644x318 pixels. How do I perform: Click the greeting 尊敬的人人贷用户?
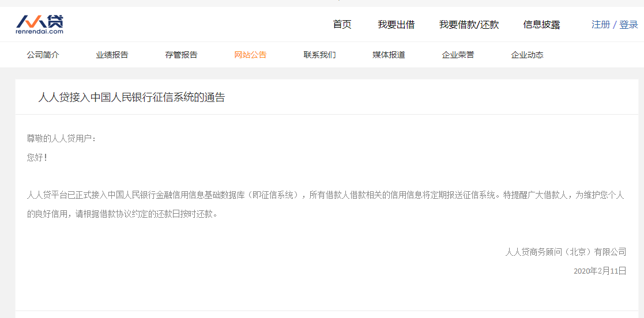click(61, 139)
